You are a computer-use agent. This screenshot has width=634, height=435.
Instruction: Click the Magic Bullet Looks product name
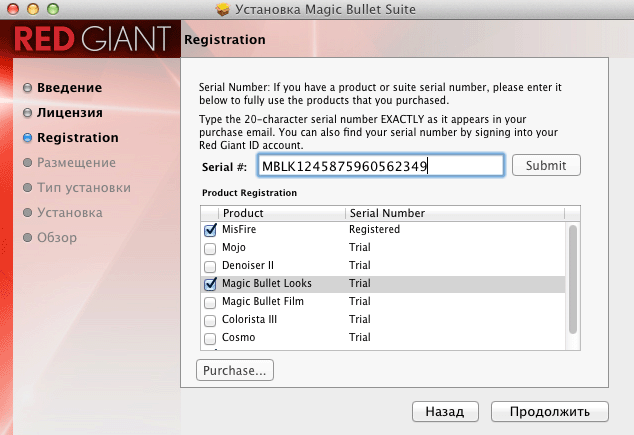tap(267, 283)
